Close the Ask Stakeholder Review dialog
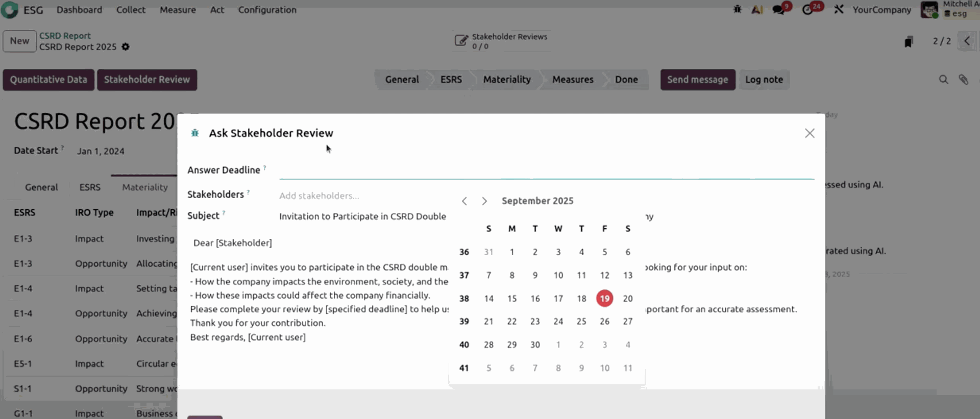 coord(810,133)
